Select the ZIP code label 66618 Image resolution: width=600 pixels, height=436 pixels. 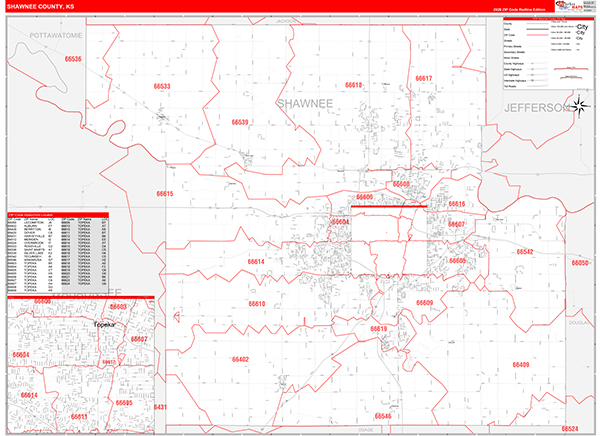click(x=353, y=85)
